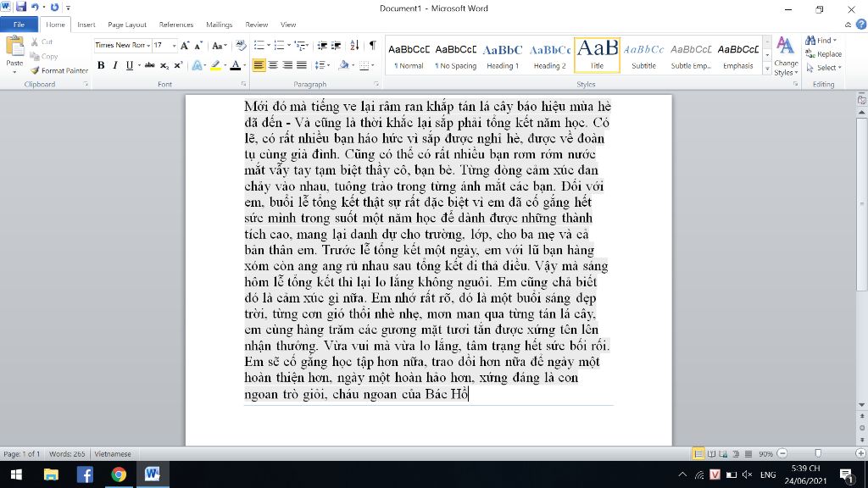This screenshot has height=488, width=868.
Task: Switch to the Mailings tab
Action: (x=220, y=25)
